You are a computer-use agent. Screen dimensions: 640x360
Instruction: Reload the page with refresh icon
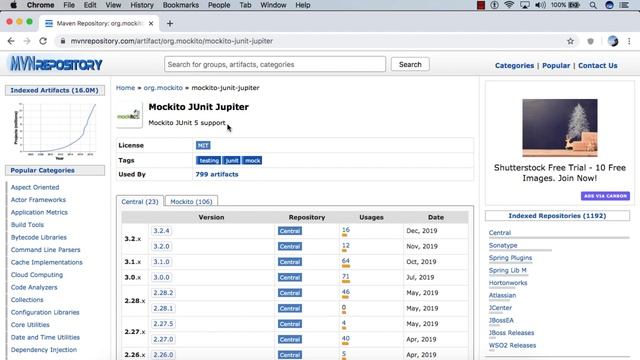43,41
